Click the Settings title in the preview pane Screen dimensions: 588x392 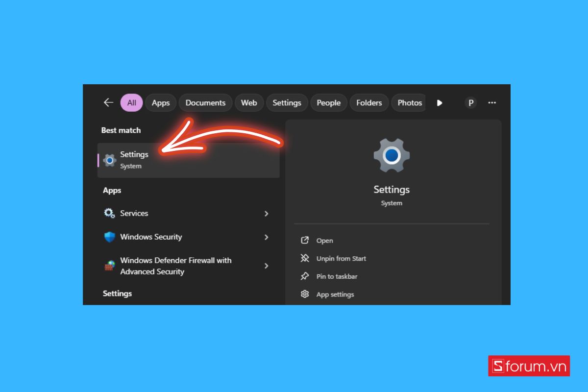[x=392, y=190]
